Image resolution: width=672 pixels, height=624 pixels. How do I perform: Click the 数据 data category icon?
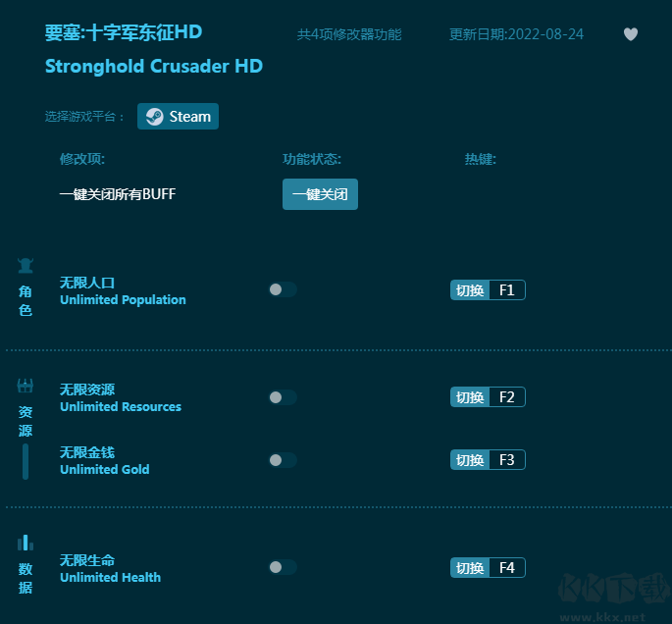click(x=26, y=543)
